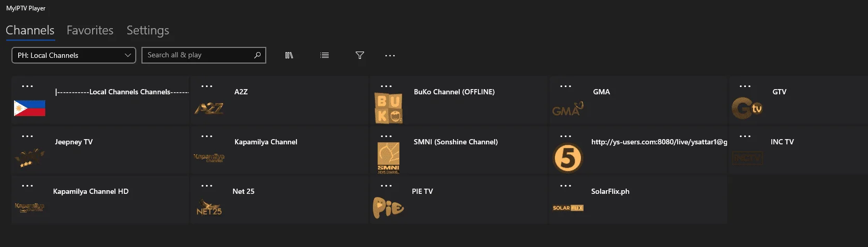Image resolution: width=868 pixels, height=247 pixels.
Task: Select the Channels tab
Action: [x=30, y=30]
